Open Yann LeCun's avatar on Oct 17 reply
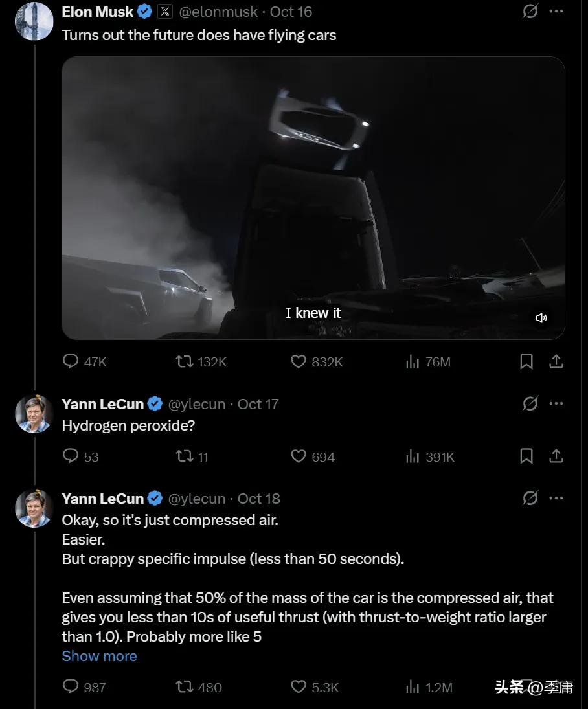Image resolution: width=588 pixels, height=709 pixels. coord(34,414)
